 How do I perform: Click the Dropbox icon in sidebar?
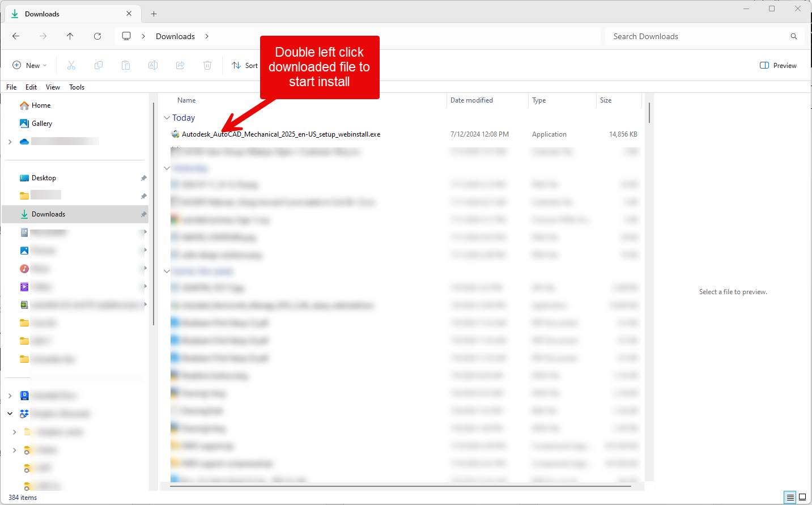coord(24,414)
